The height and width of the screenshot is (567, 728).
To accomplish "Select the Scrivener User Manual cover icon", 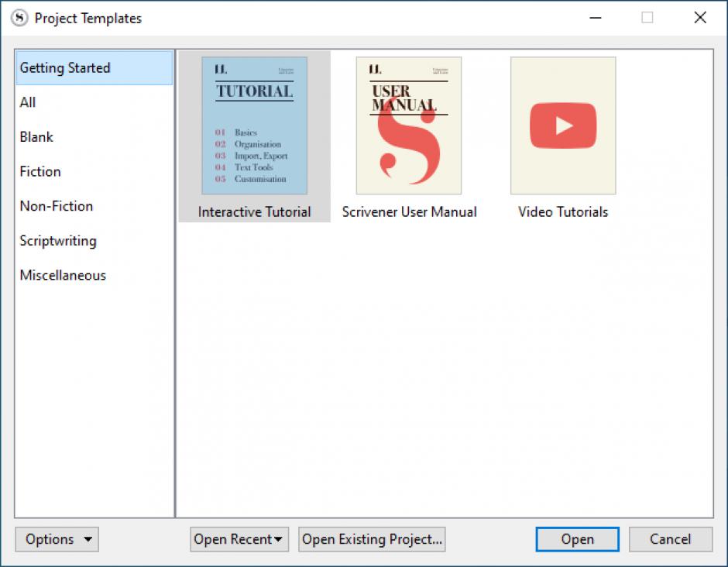I will pyautogui.click(x=409, y=125).
